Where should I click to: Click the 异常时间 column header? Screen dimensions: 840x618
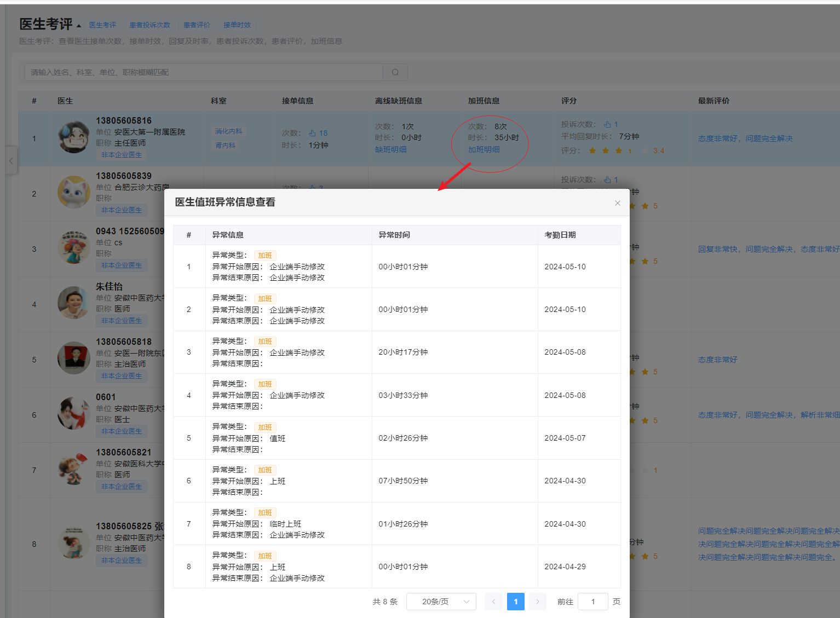pos(394,235)
